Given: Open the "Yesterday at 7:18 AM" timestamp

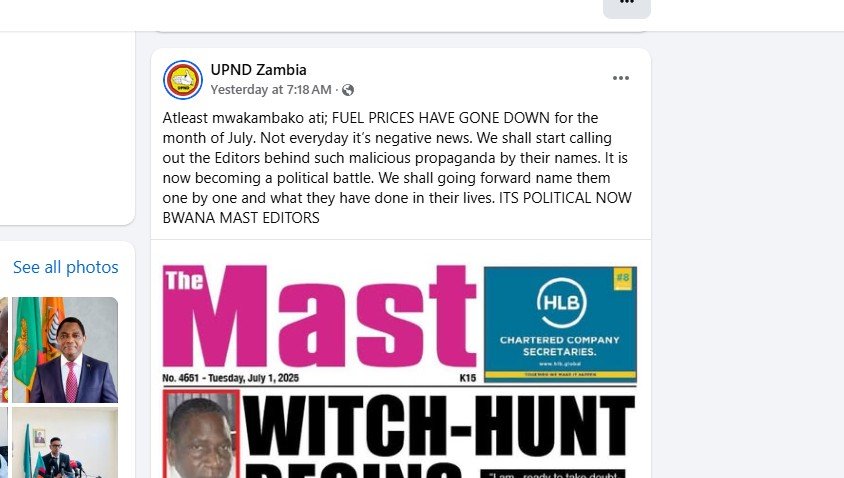Looking at the screenshot, I should point(271,90).
